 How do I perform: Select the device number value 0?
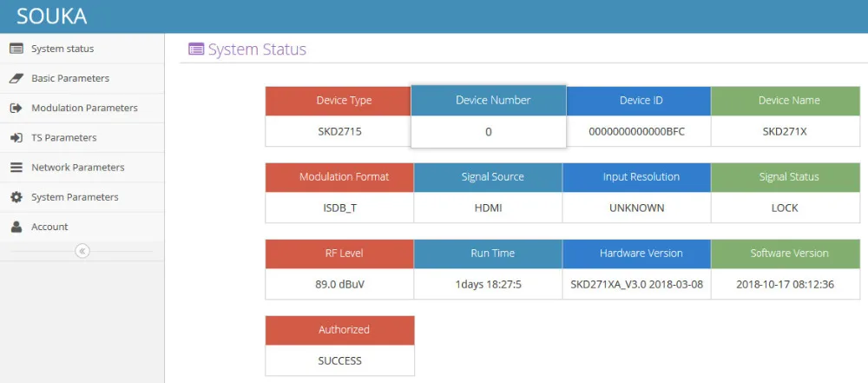tap(488, 133)
